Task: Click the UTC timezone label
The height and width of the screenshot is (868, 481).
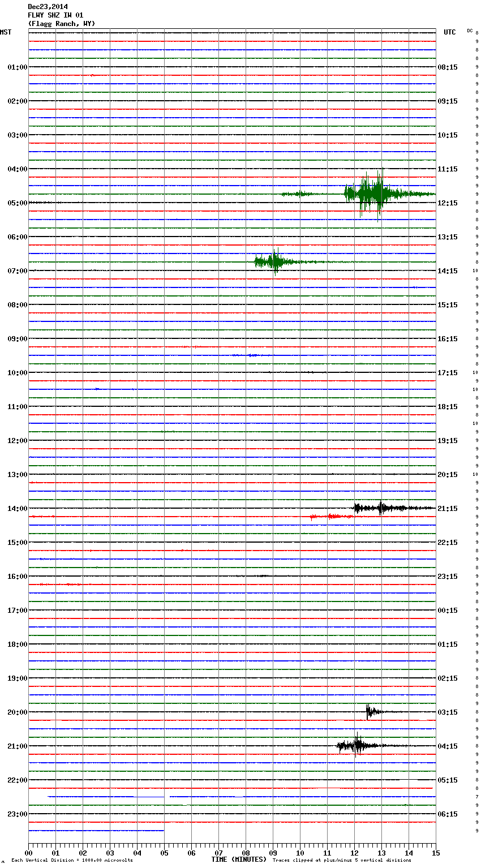Action: point(449,32)
